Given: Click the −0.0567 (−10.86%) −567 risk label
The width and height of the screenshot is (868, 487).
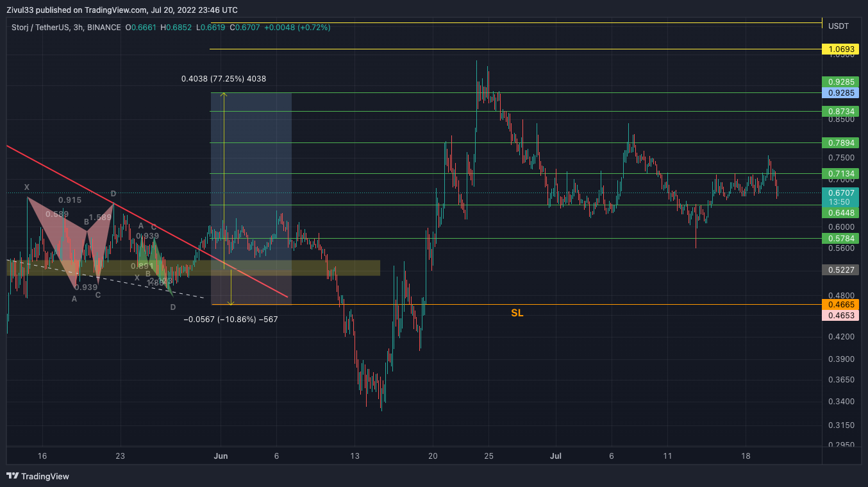Looking at the screenshot, I should [231, 319].
